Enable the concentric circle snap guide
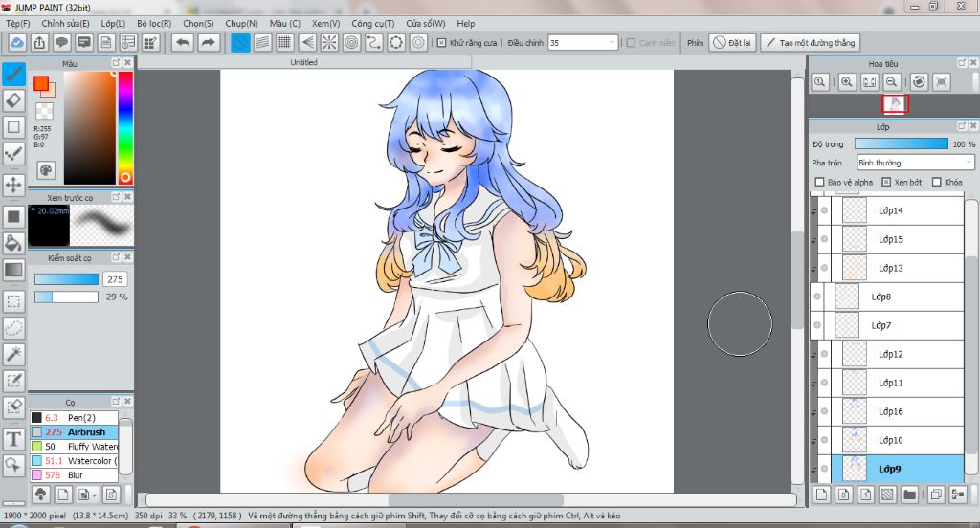The height and width of the screenshot is (528, 980). [x=352, y=42]
